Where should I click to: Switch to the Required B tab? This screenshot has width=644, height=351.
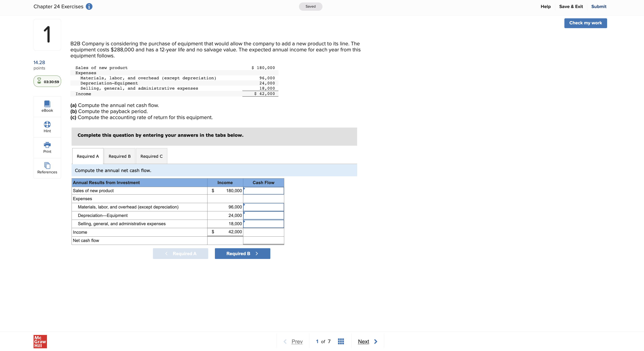point(119,156)
